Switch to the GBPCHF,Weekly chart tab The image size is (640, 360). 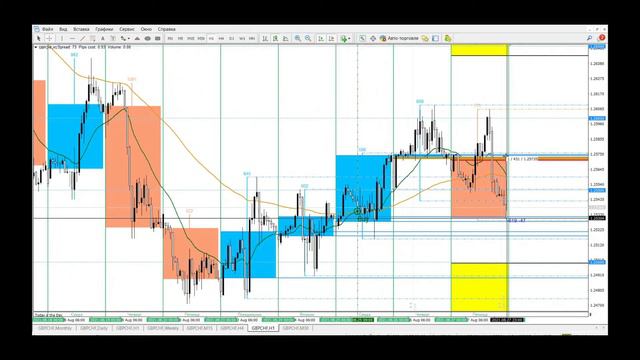(163, 328)
